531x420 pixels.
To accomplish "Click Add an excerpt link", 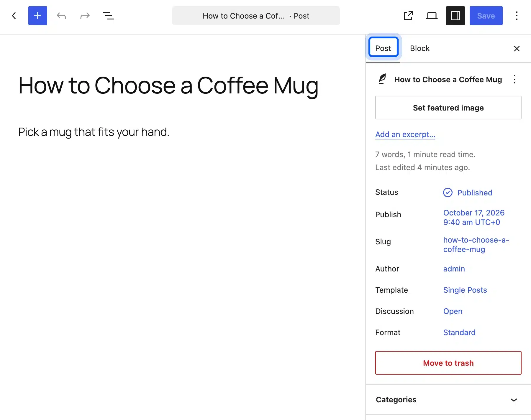I will (x=405, y=134).
